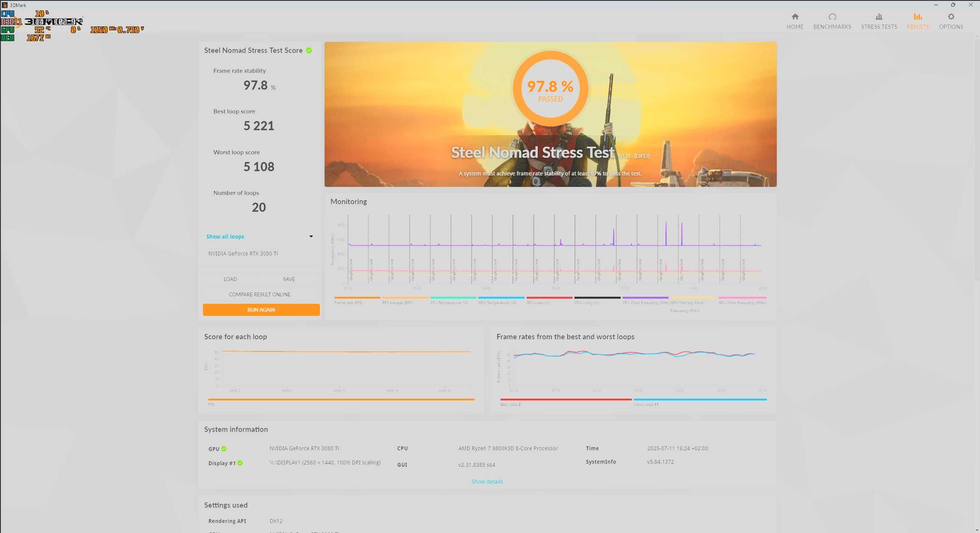The width and height of the screenshot is (980, 533).
Task: Click the green check icon beside Display #1
Action: pyautogui.click(x=240, y=463)
